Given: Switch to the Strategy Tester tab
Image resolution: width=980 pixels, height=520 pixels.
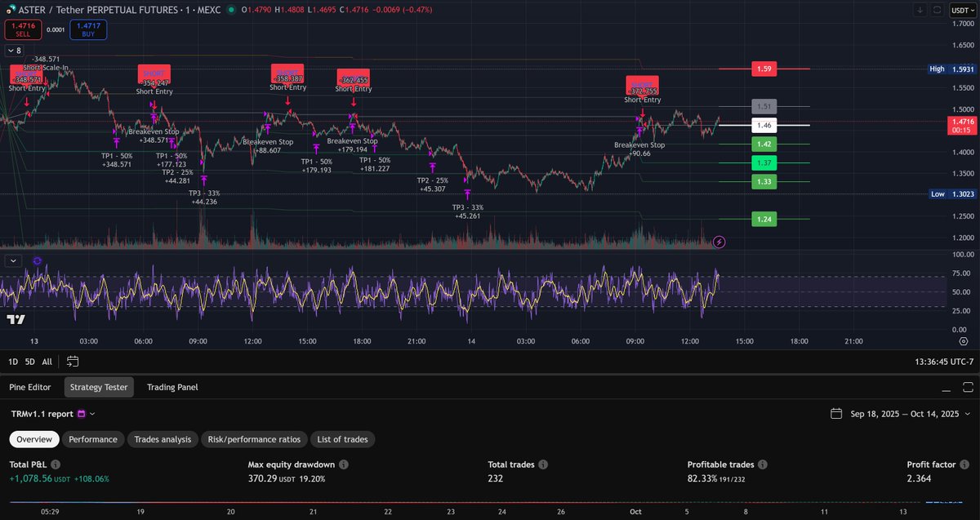Looking at the screenshot, I should (x=99, y=387).
